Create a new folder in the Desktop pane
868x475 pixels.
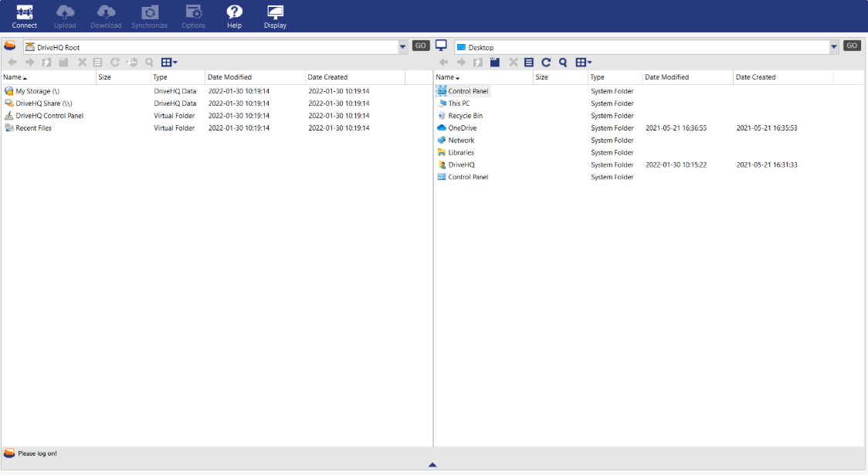[x=495, y=63]
